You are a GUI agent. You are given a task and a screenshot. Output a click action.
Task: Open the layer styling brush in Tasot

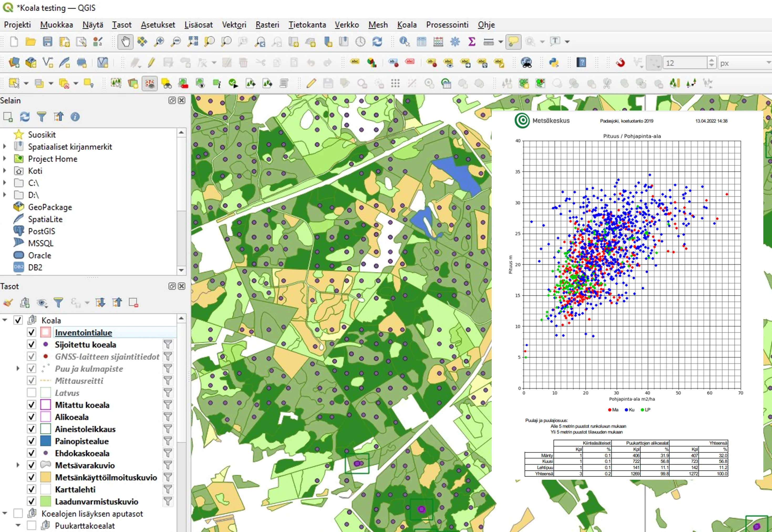(8, 303)
